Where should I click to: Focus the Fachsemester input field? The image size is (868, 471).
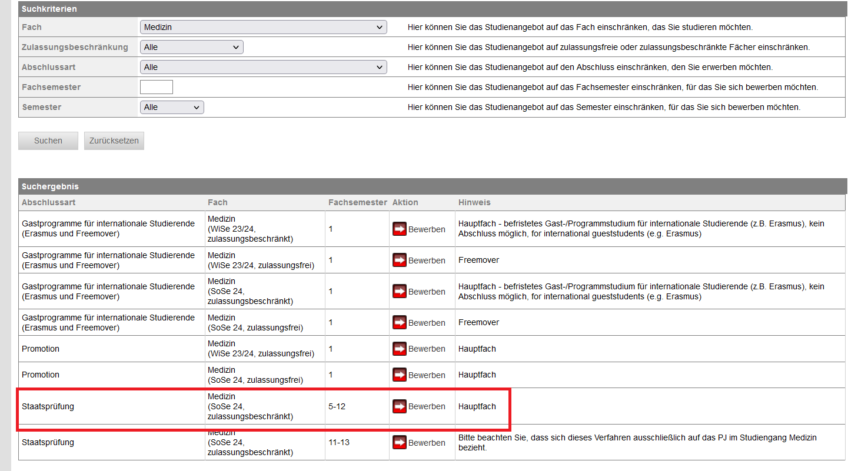point(157,87)
